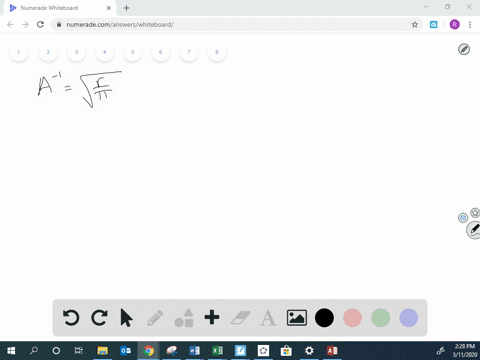The image size is (480, 360).
Task: Click the browser forward arrow
Action: (25, 24)
